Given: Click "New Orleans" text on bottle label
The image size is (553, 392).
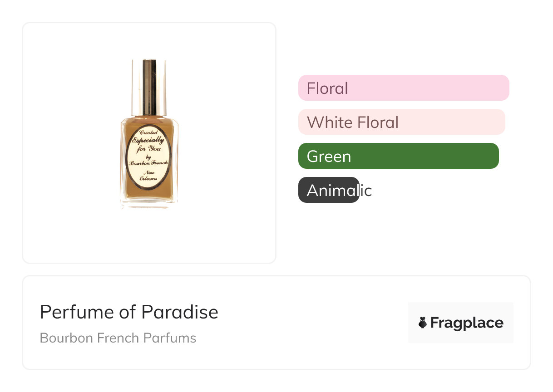Looking at the screenshot, I should coord(149,176).
